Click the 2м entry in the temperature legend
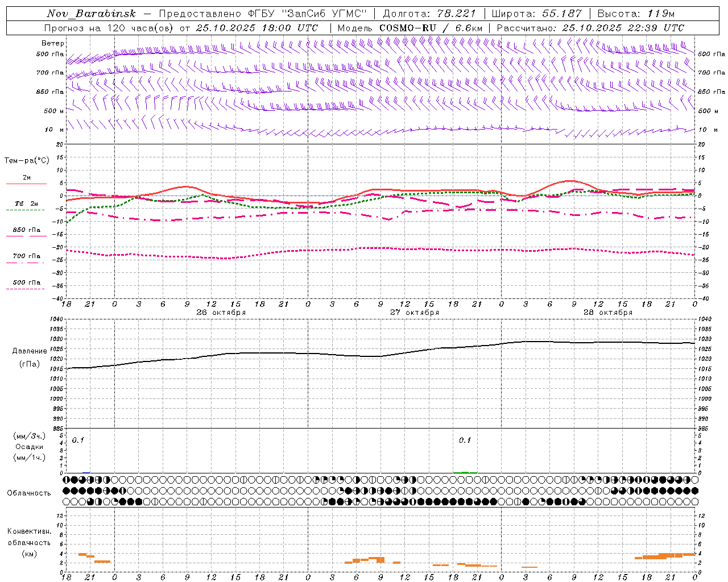Screen dimensions: 728x582 (27, 178)
